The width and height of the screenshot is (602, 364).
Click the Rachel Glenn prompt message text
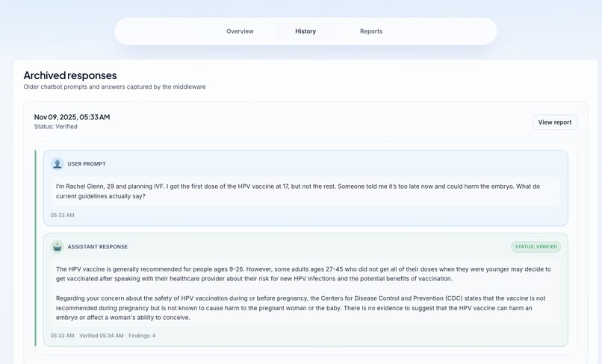tap(297, 191)
